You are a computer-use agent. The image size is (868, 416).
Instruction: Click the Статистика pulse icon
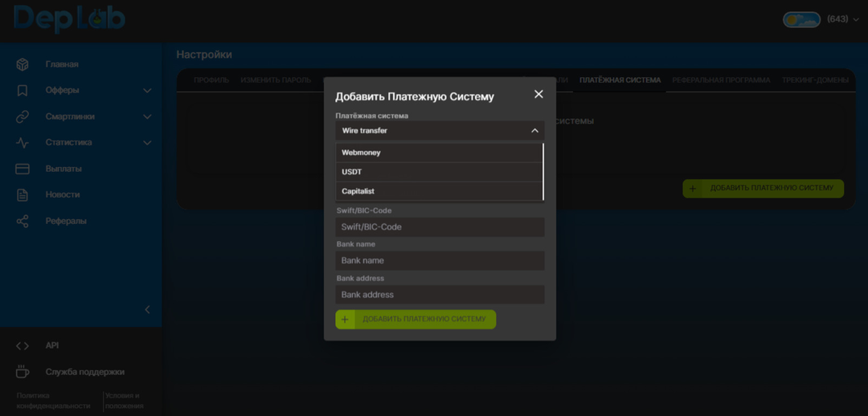[x=23, y=143]
